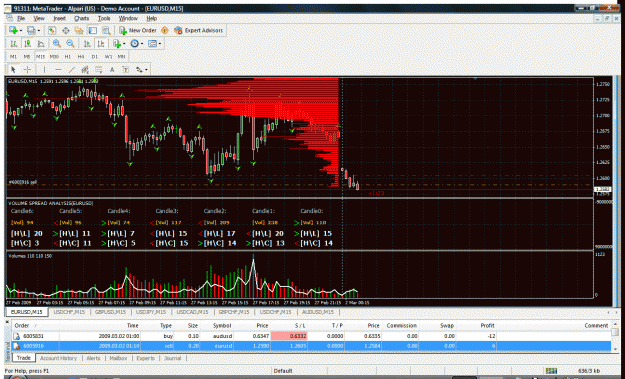Switch to USDJPY,M15 chart tab
The width and height of the screenshot is (625, 379).
151,312
